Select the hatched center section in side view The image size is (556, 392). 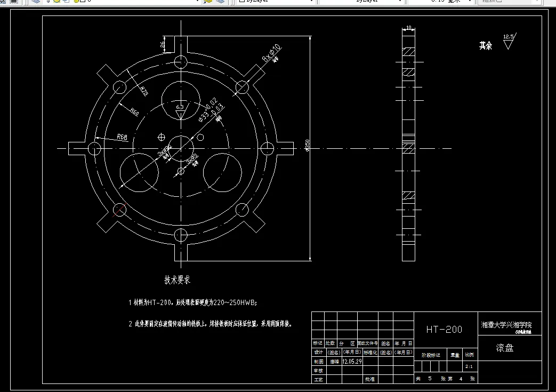click(x=408, y=148)
